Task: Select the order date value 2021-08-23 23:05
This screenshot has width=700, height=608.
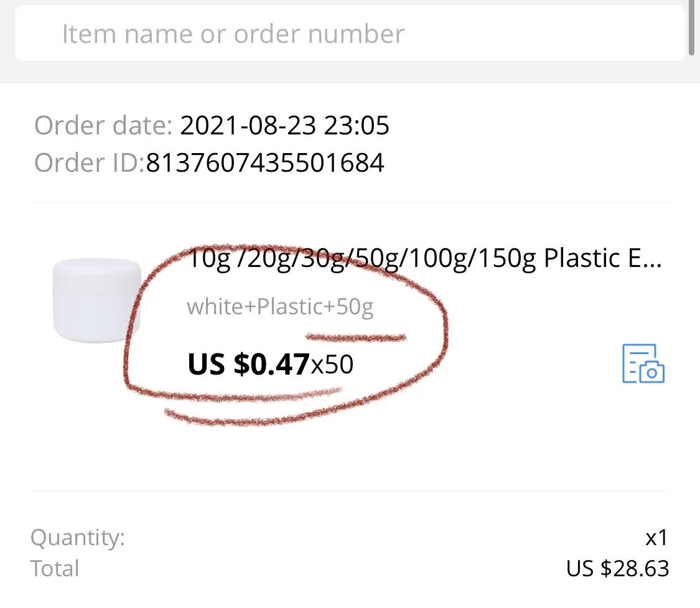Action: click(x=284, y=126)
